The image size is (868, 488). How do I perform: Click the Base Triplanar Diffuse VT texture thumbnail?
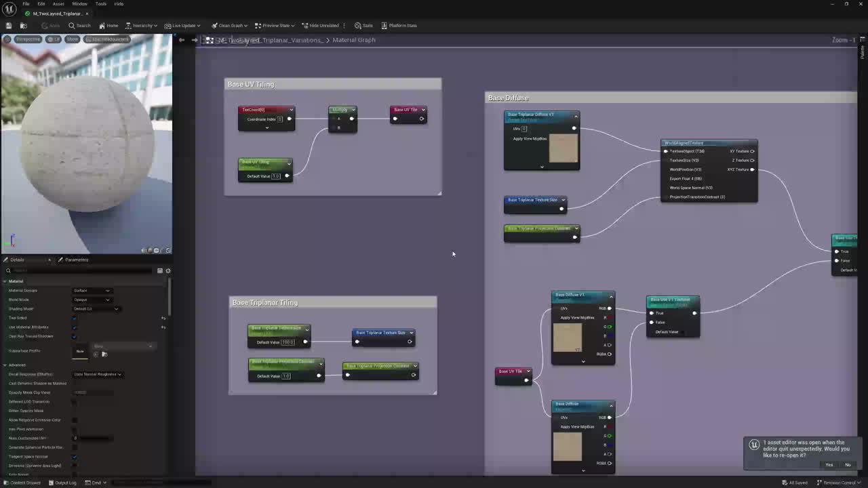pos(563,148)
